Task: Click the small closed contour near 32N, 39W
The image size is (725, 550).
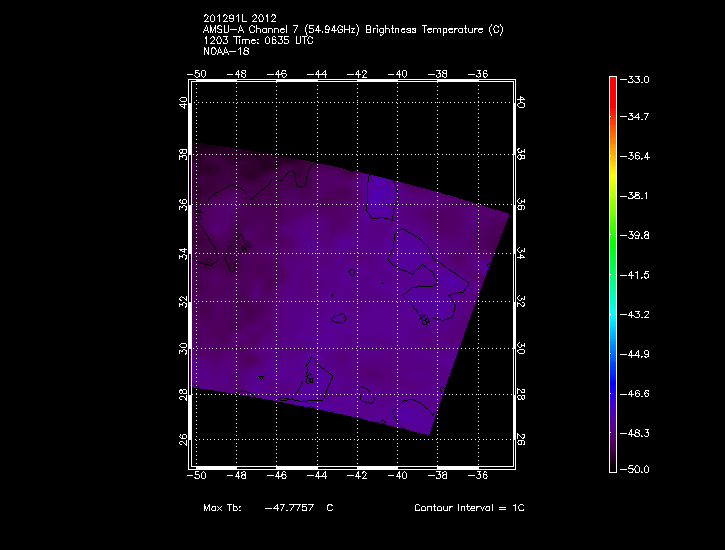Action: [x=424, y=321]
